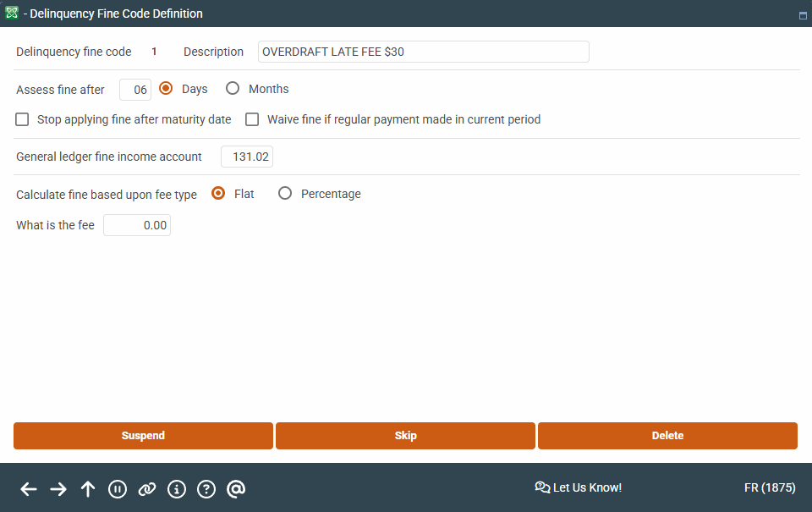
Task: Enable stop applying fine after maturity date
Action: coord(22,119)
